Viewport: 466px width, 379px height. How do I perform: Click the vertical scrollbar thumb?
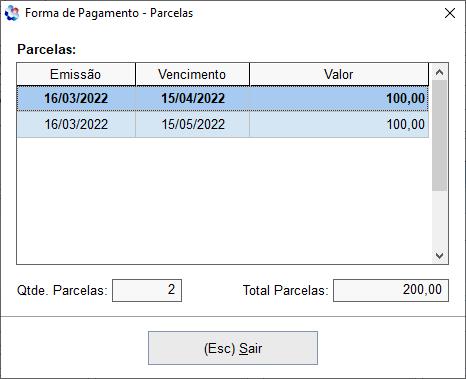tap(439, 135)
